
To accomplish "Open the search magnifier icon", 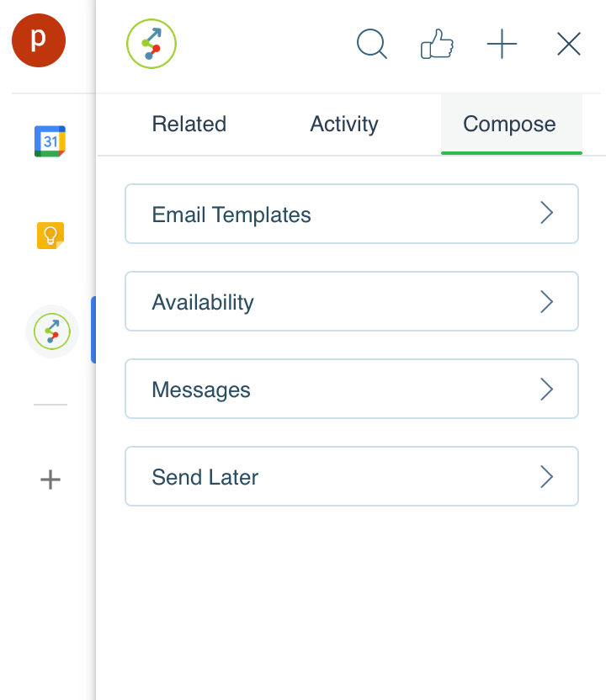I will click(x=371, y=44).
